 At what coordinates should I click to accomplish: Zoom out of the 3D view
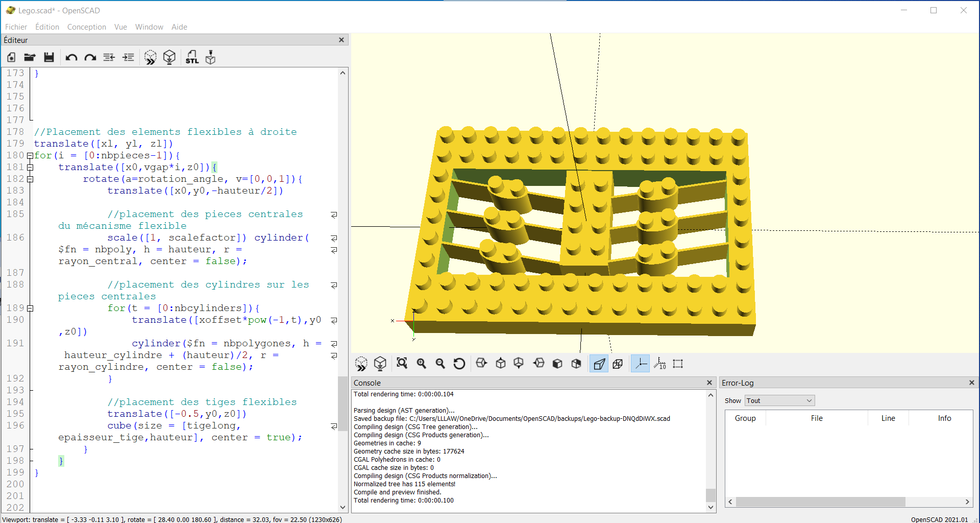point(440,364)
